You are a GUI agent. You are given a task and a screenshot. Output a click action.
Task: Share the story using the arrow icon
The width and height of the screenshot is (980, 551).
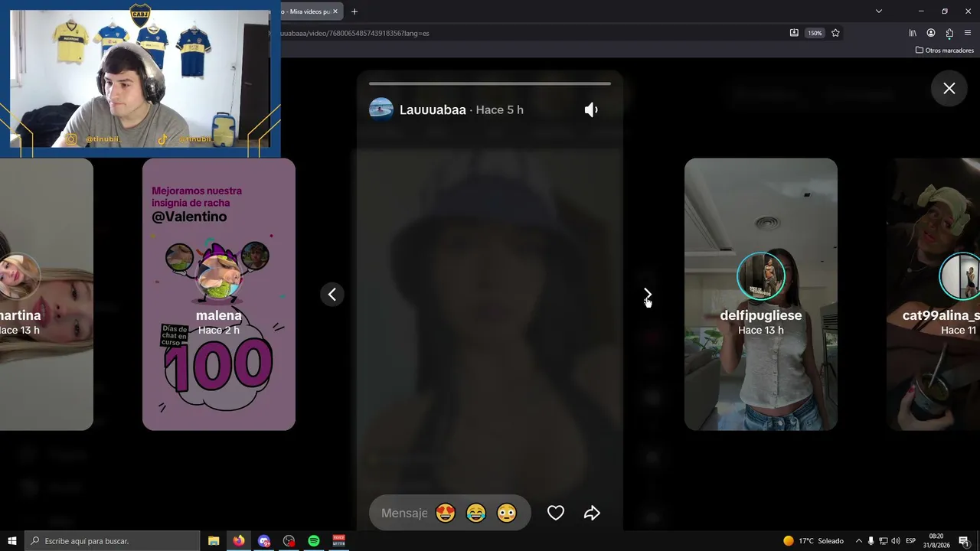click(x=592, y=513)
